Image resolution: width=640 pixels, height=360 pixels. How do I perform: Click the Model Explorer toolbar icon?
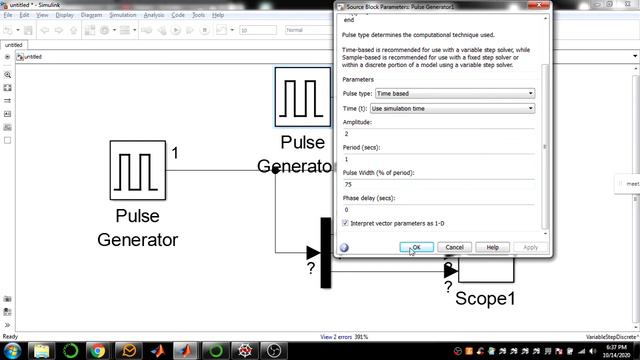point(124,30)
